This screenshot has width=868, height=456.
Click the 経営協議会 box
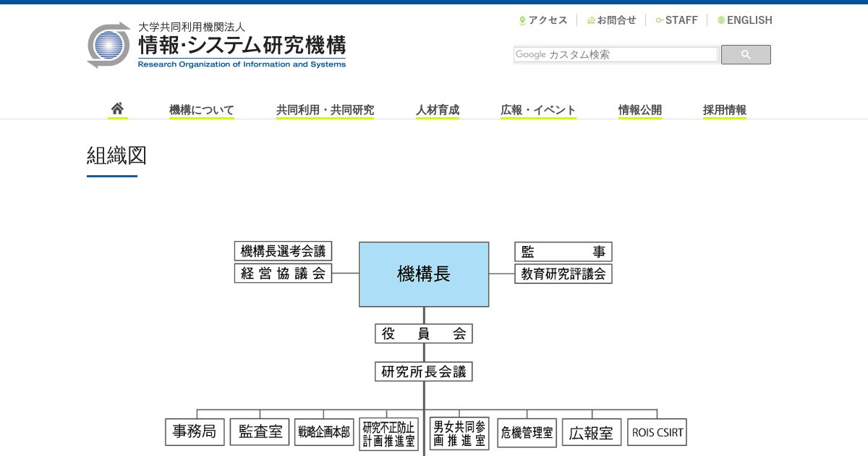283,274
